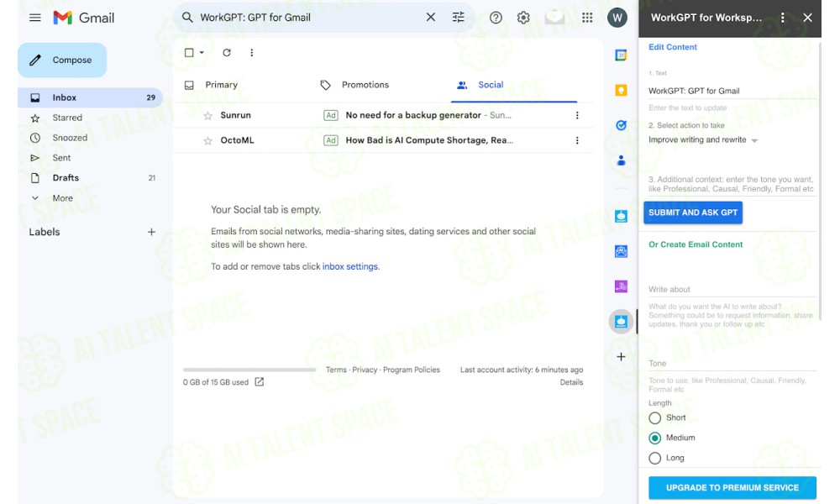Get add-ons with the plus icon

(621, 357)
